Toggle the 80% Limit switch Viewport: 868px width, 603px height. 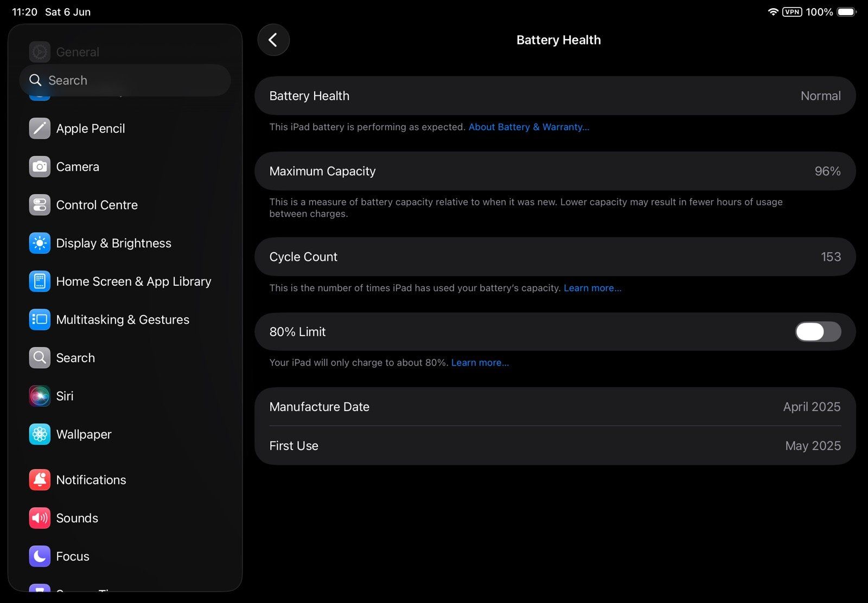(818, 331)
